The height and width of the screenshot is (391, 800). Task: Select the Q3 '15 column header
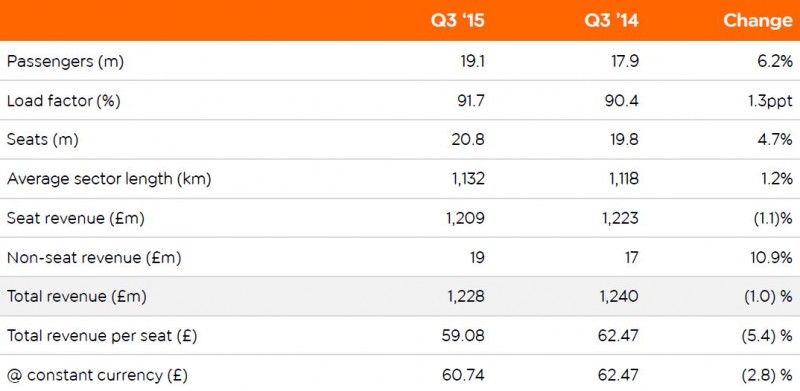coord(457,21)
